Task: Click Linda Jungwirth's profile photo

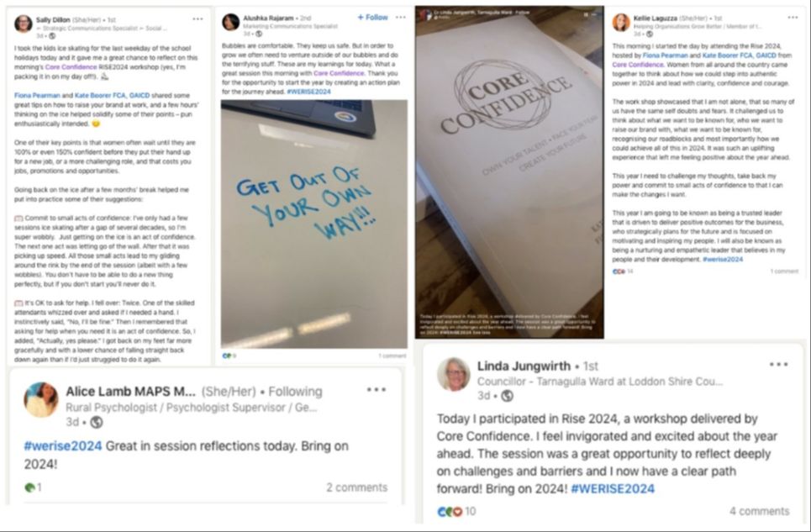Action: pos(454,374)
